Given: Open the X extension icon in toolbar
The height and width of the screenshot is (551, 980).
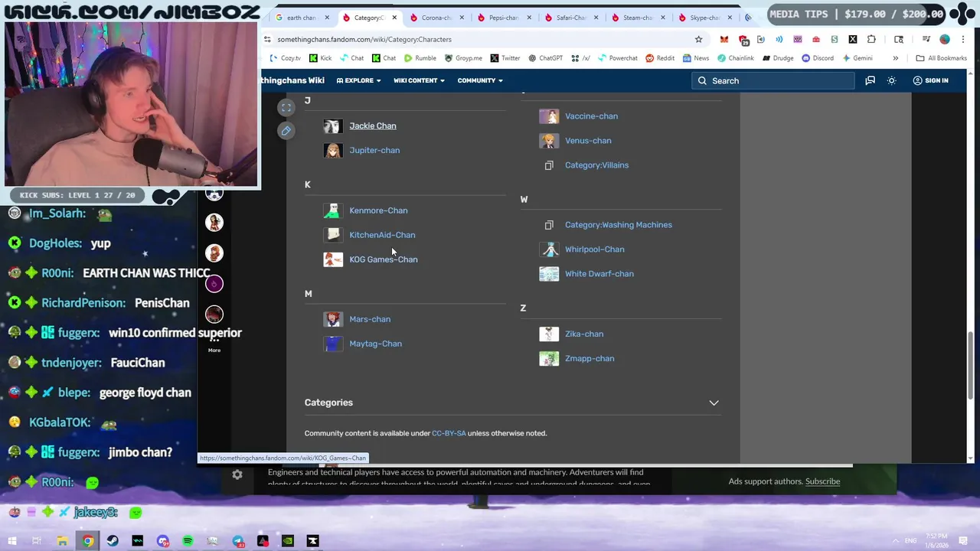Looking at the screenshot, I should [x=853, y=39].
